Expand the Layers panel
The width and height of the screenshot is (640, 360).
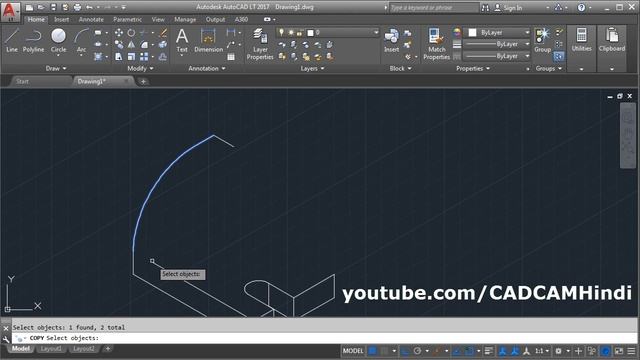point(312,69)
